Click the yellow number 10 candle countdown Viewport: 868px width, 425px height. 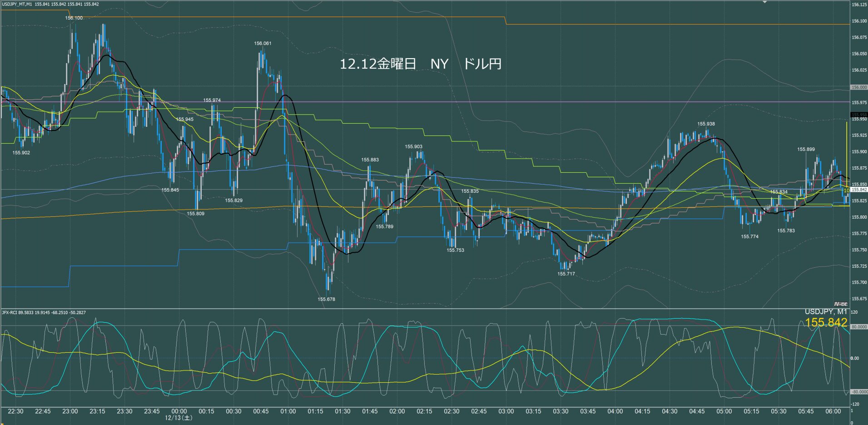847,191
